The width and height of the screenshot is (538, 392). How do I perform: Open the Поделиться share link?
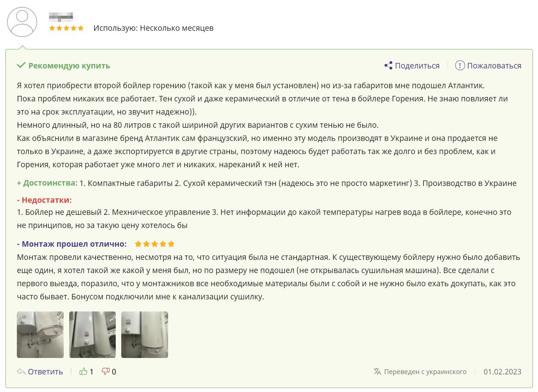point(417,66)
